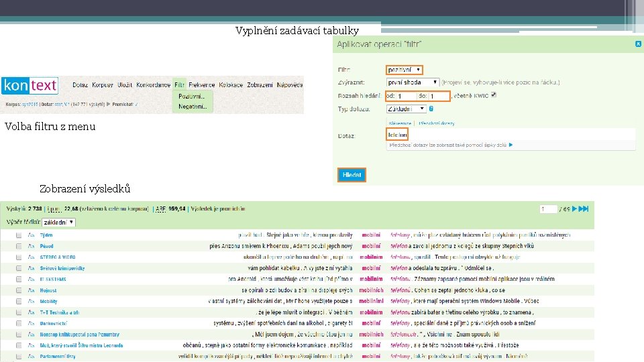Open the Konkordance menu
This screenshot has height=362, width=644.
tap(153, 85)
